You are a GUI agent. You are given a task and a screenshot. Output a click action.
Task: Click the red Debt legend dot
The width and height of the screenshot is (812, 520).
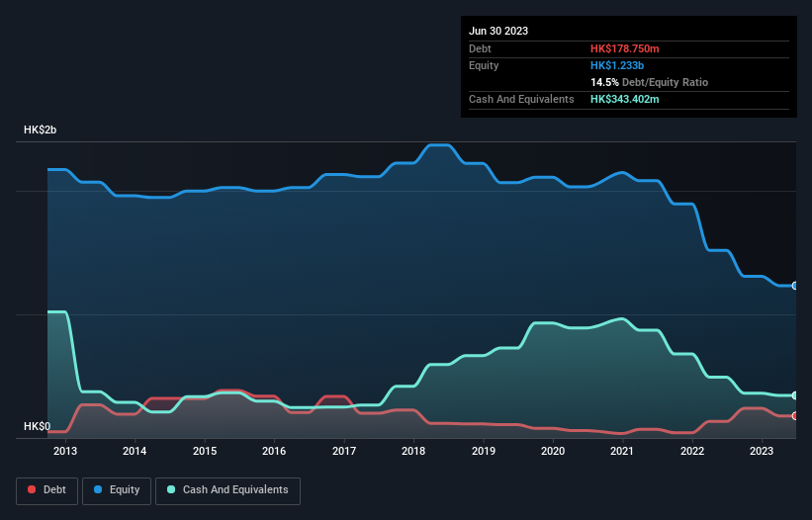point(32,489)
